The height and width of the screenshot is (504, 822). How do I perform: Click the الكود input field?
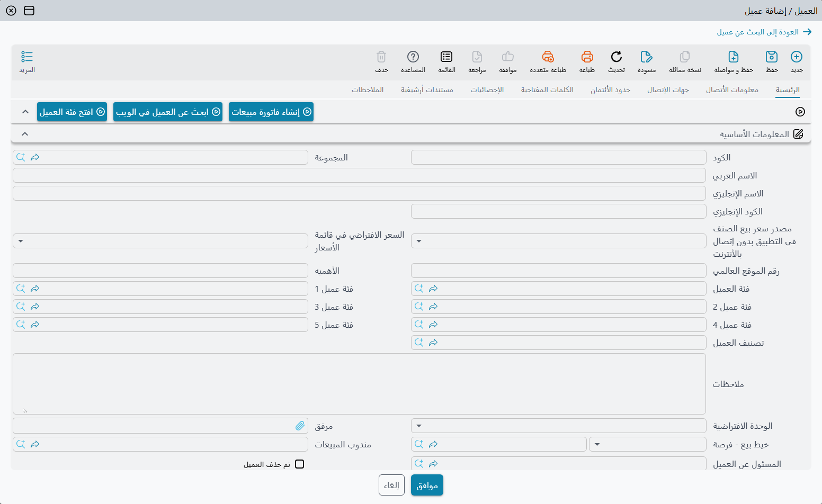tap(559, 157)
